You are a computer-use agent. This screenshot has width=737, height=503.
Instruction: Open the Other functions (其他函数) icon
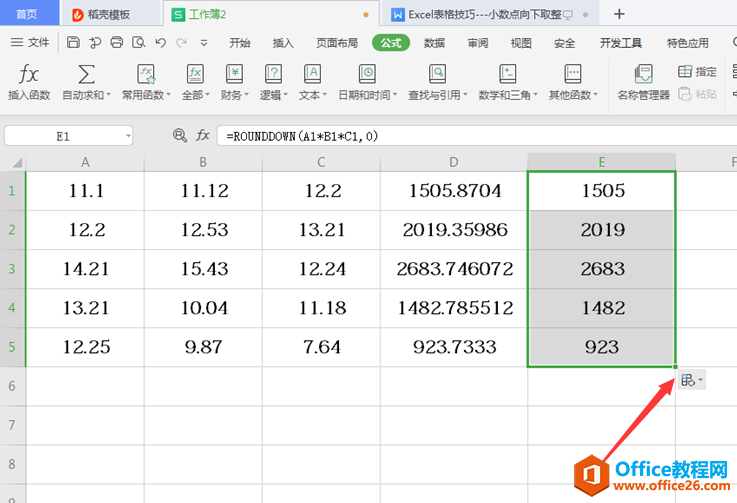pos(572,74)
